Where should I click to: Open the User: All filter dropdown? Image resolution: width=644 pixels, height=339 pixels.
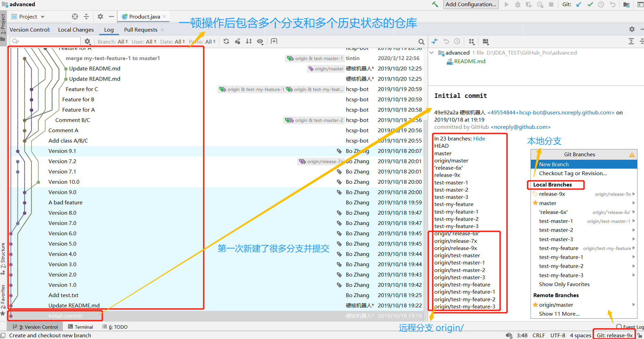click(144, 42)
